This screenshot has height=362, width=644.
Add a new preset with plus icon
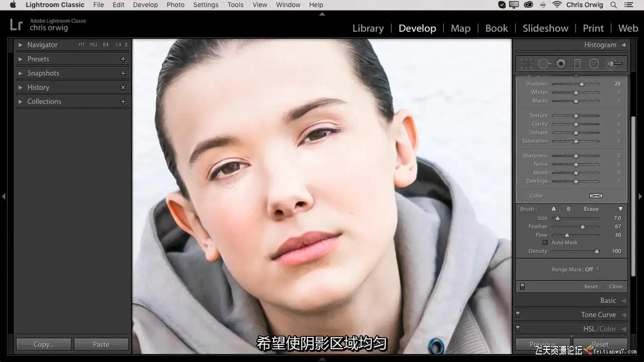(x=123, y=59)
